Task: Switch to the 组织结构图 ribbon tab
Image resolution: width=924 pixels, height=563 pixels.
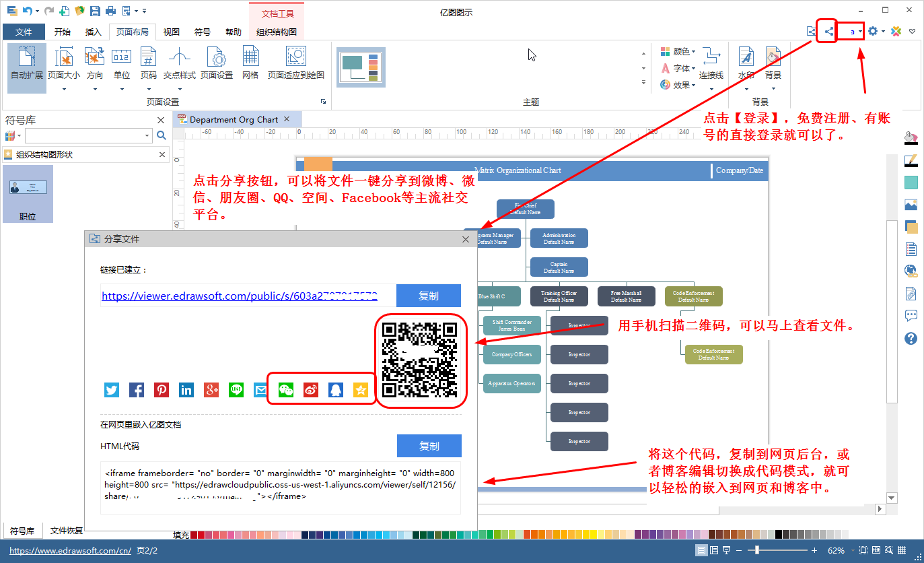Action: point(277,32)
